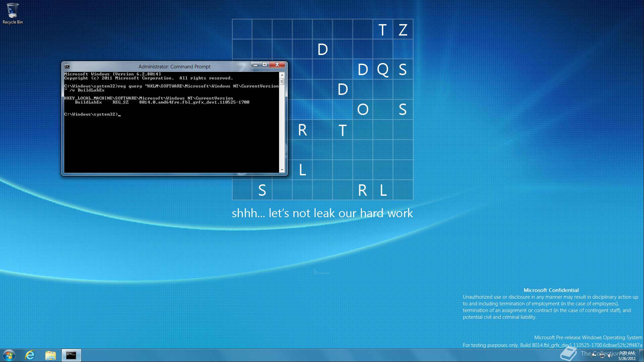Image resolution: width=644 pixels, height=362 pixels.
Task: Open the volume slider via the speaker icon
Action: click(x=609, y=356)
